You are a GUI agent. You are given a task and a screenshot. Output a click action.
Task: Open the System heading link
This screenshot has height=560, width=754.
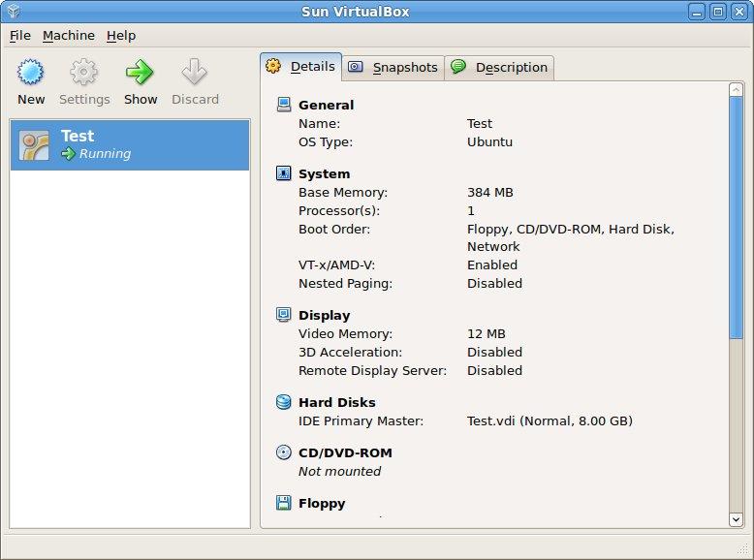(324, 173)
